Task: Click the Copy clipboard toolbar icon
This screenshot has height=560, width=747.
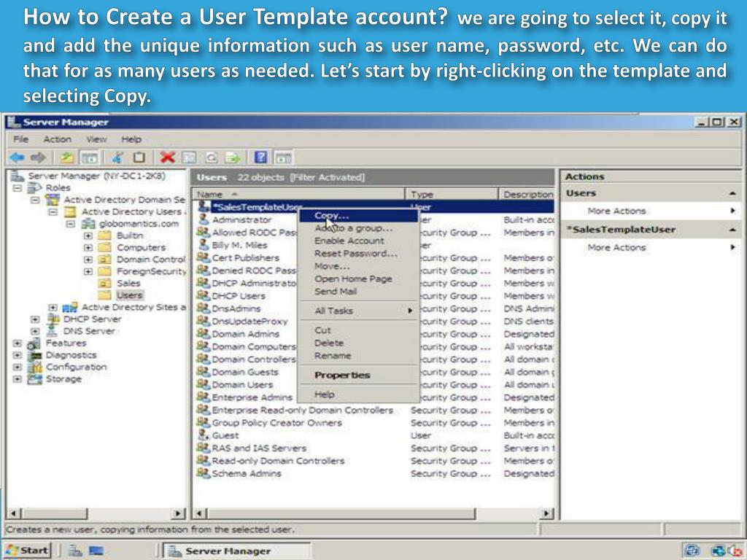Action: coord(139,157)
